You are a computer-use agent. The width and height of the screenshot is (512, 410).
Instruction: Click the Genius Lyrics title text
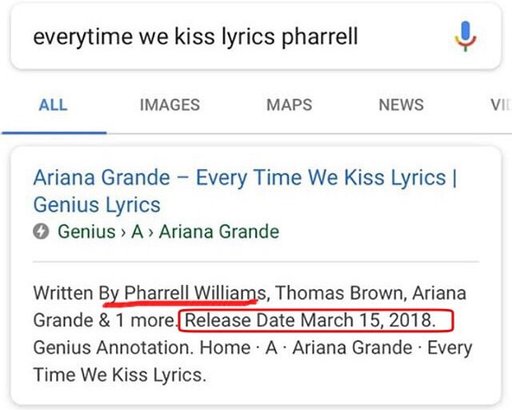[x=97, y=205]
